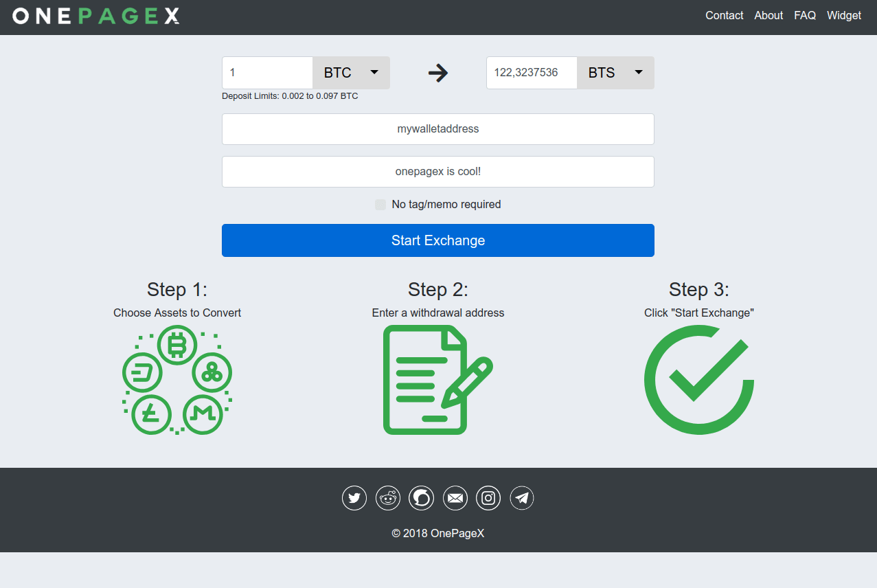Click the memo field 'onepagex is cool!'
Screen dimensions: 877x588
[438, 172]
